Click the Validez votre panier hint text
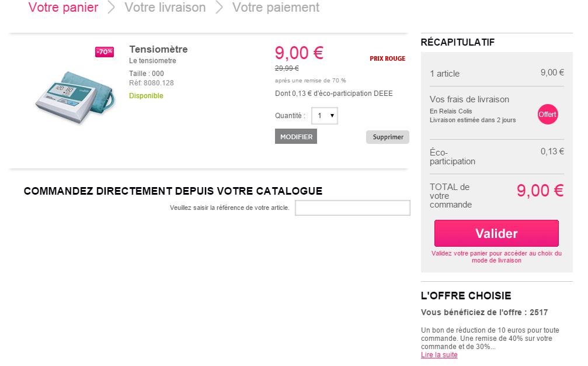Screen dimensions: 588x366 click(496, 257)
